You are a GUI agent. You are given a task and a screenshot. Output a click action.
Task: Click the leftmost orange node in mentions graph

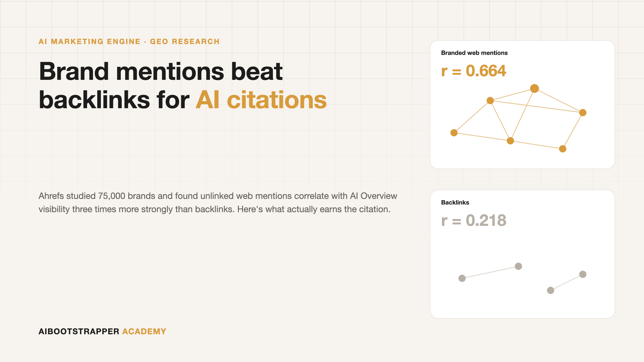click(454, 133)
